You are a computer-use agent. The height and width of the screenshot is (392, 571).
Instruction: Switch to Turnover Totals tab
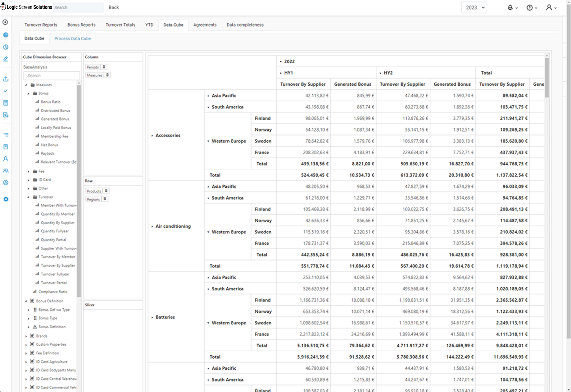click(x=120, y=25)
